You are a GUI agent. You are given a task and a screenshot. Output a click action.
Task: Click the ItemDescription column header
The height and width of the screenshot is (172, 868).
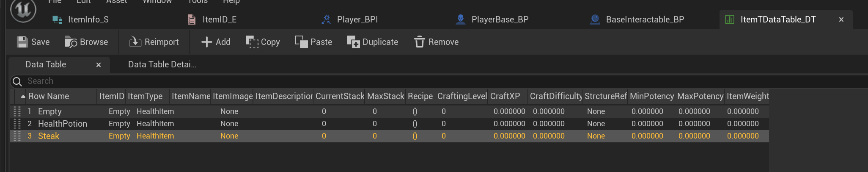tap(284, 96)
